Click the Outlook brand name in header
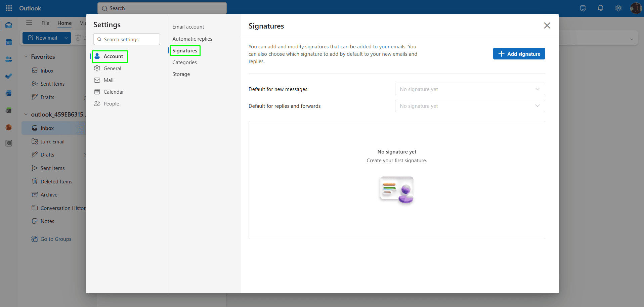The image size is (644, 307). pyautogui.click(x=30, y=8)
